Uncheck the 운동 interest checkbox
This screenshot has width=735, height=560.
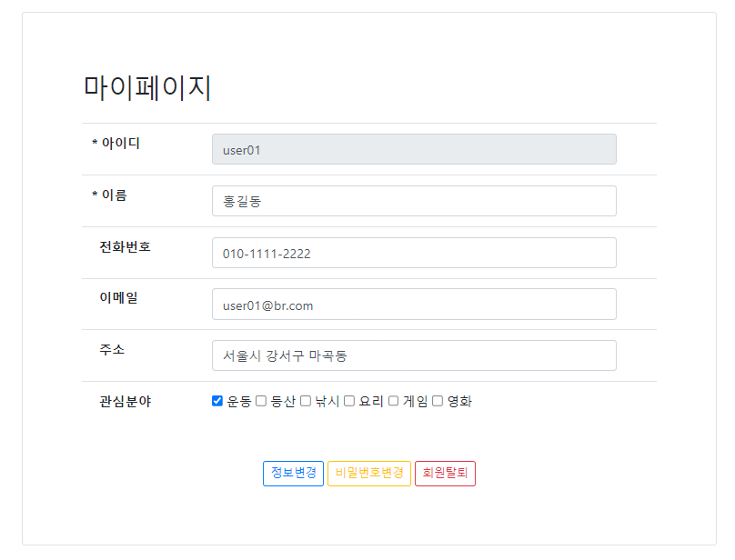(217, 401)
